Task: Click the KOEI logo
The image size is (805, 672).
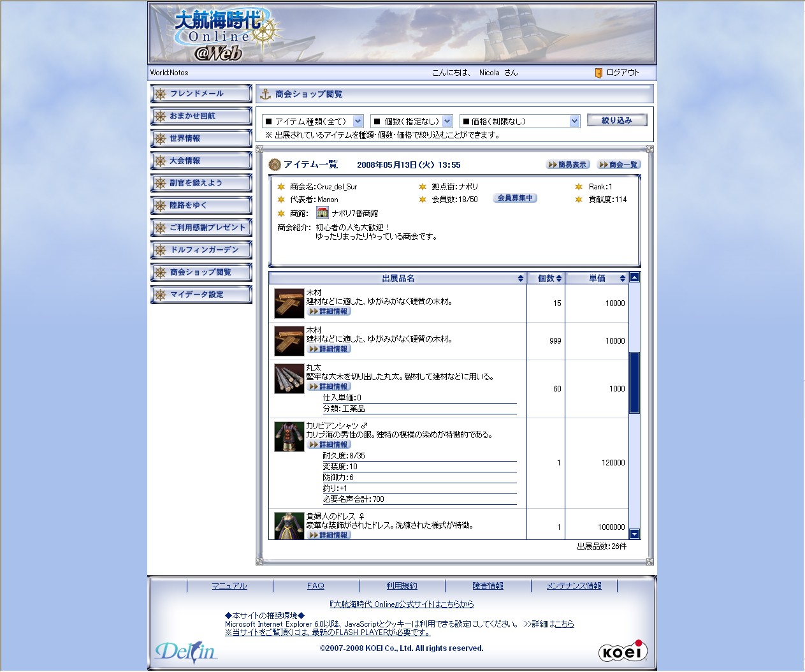Action: click(x=623, y=651)
